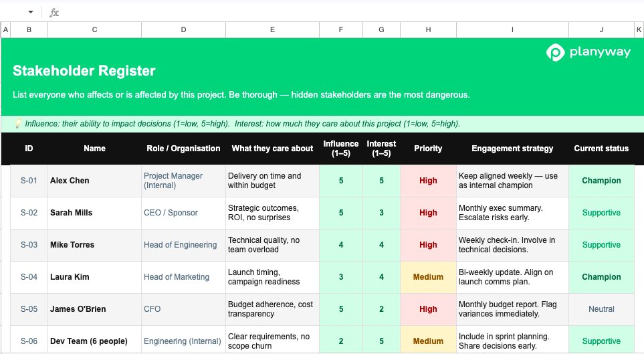Select the S-01 ID cell
This screenshot has width=644, height=354.
point(29,181)
